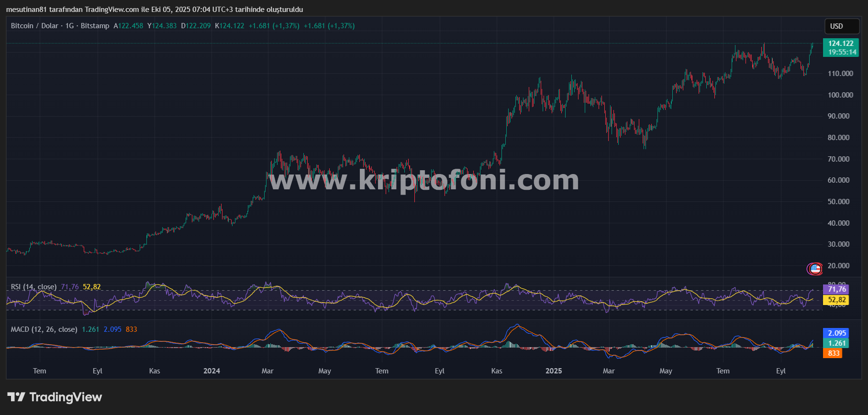Select the MACD (12, 26, close) indicator legend

(x=44, y=329)
